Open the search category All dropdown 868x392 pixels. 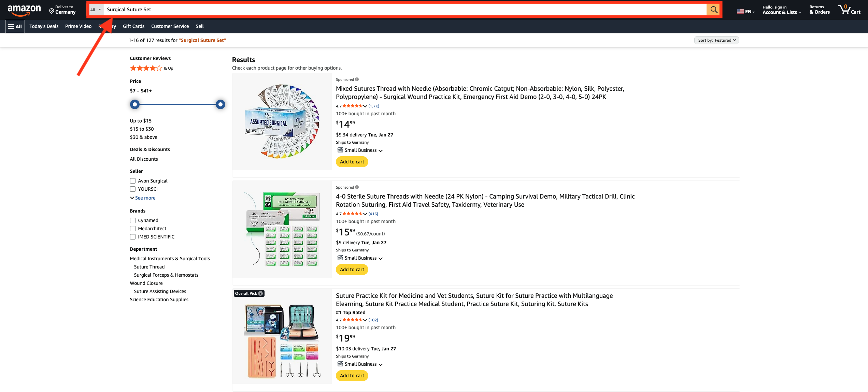96,10
